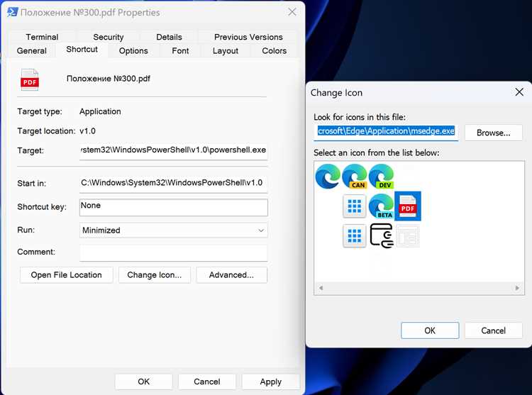Open the Run dropdown showing Minimized
The image size is (532, 395).
point(173,230)
